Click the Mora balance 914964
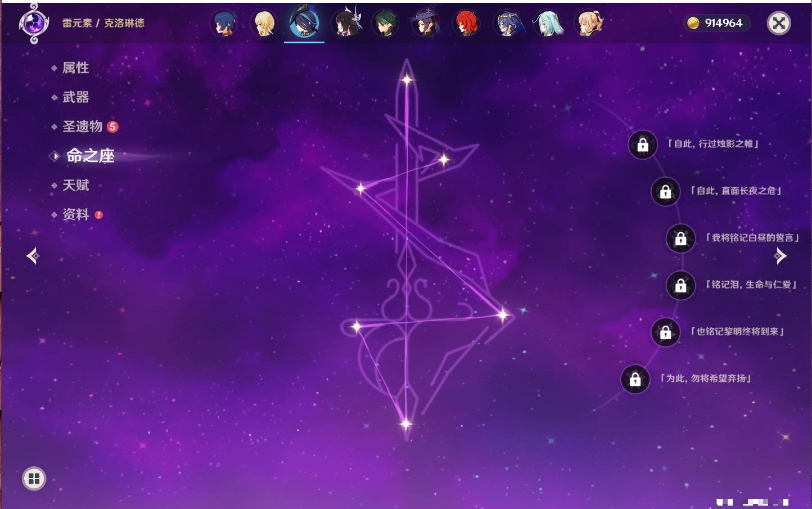Screen dimensions: 812x509 pos(724,23)
